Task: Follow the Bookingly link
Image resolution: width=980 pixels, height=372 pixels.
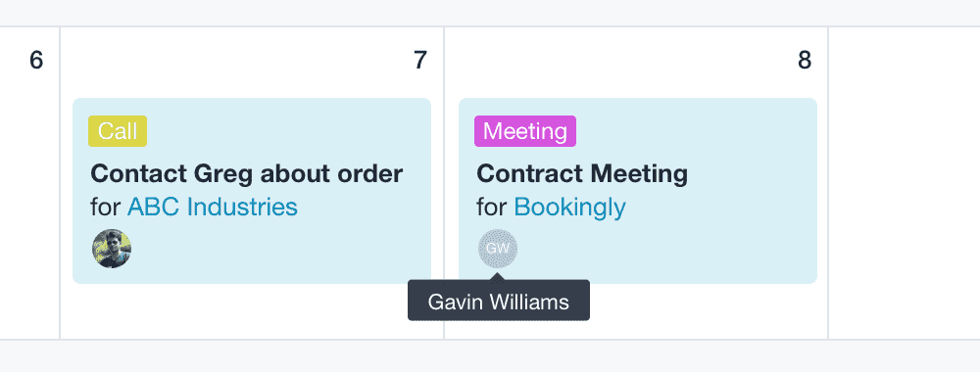Action: point(570,207)
